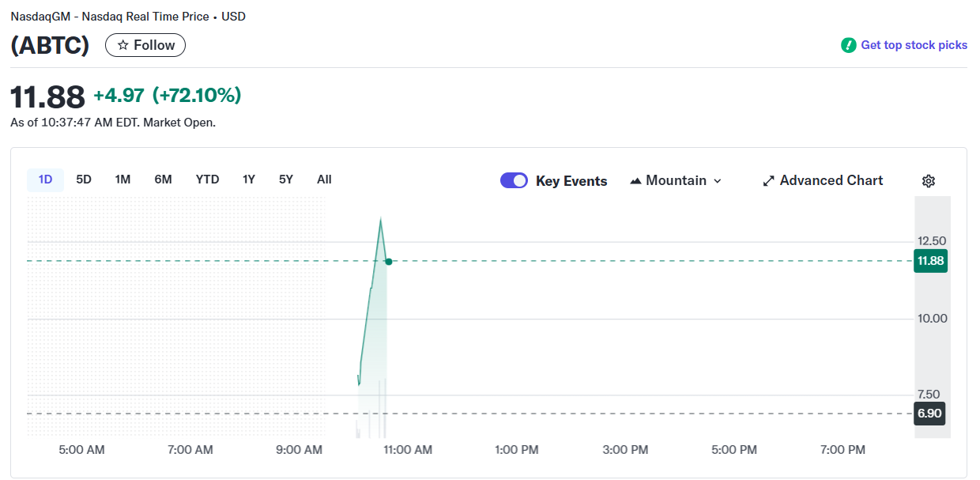Select the 1D time range tab
This screenshot has height=480, width=980.
[45, 180]
